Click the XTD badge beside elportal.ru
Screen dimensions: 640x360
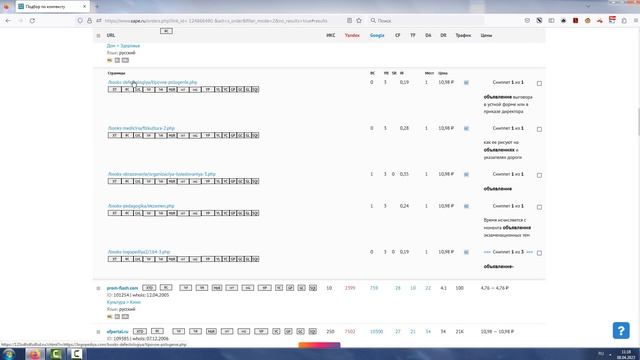coord(140,331)
